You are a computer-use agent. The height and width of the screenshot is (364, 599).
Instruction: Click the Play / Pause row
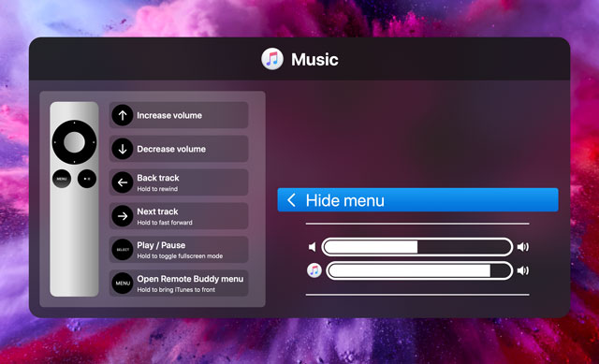click(179, 250)
